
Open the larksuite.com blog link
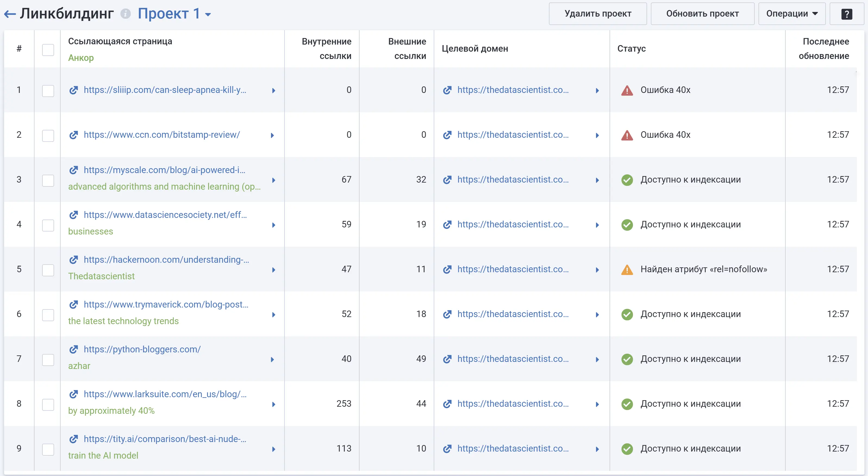click(165, 394)
